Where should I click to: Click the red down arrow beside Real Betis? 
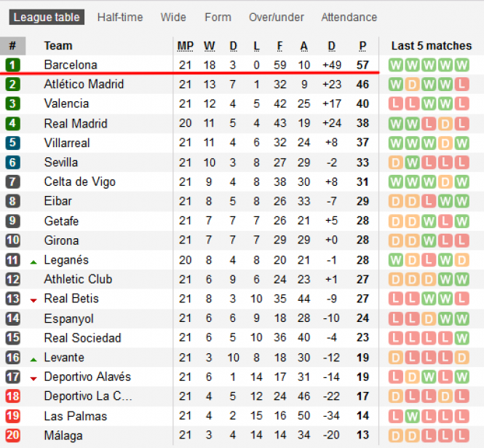click(33, 300)
